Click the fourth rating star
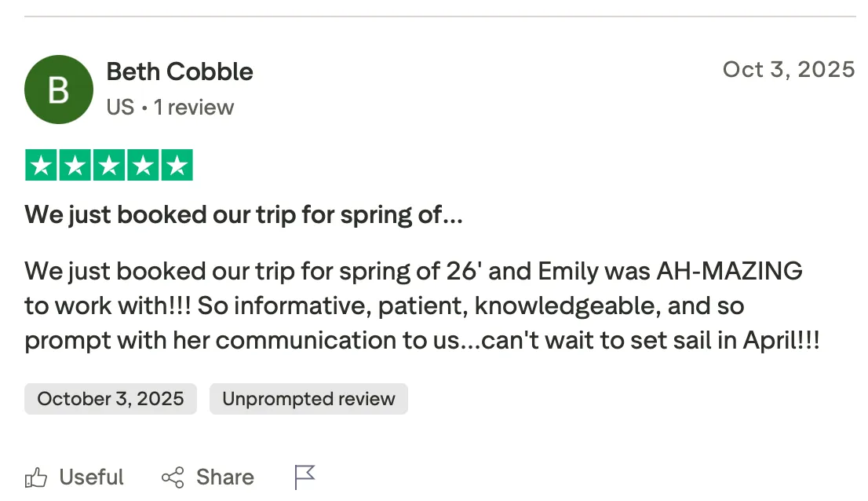Image resolution: width=868 pixels, height=501 pixels. pyautogui.click(x=143, y=166)
